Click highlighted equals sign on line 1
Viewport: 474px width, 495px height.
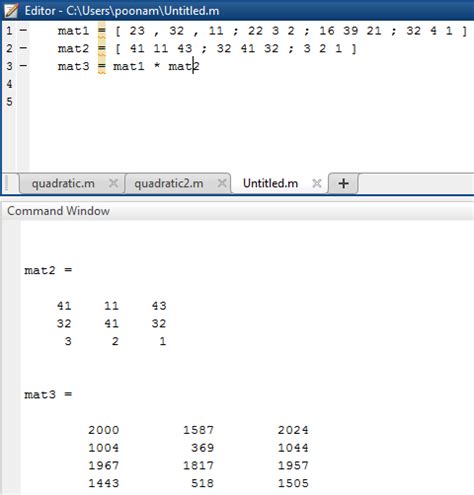(x=102, y=31)
